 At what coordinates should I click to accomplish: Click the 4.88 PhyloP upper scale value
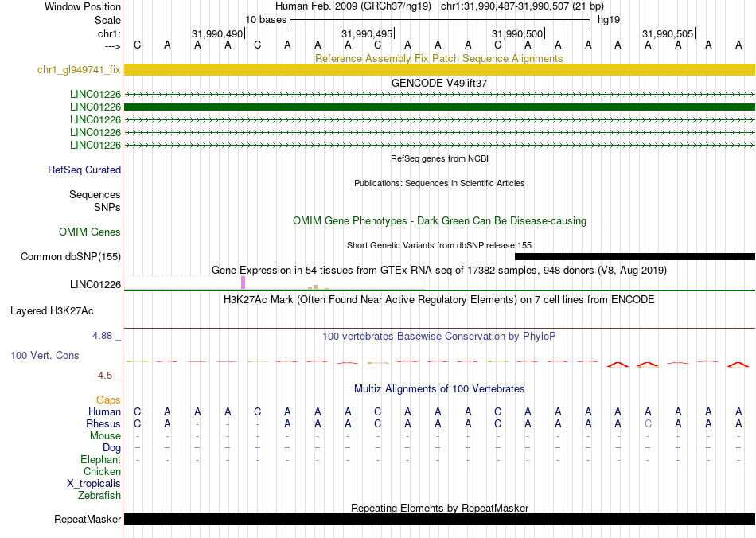coord(102,336)
